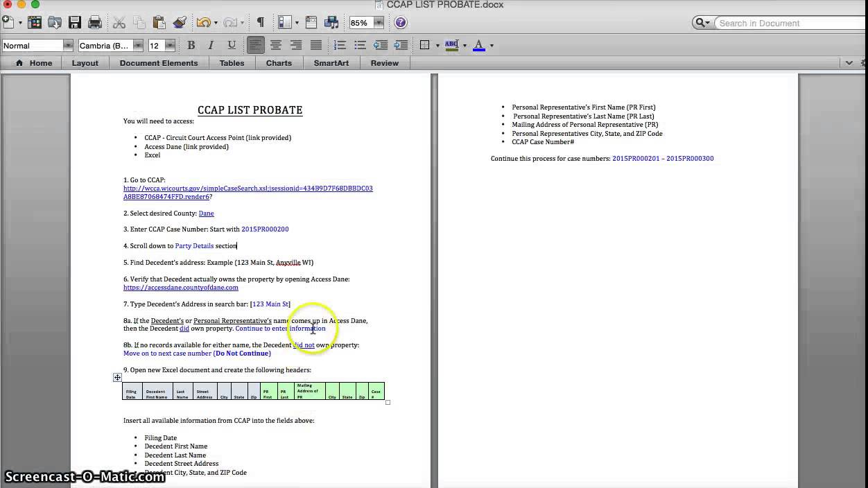This screenshot has height=488, width=868.
Task: Open the Review tab
Action: click(x=385, y=63)
